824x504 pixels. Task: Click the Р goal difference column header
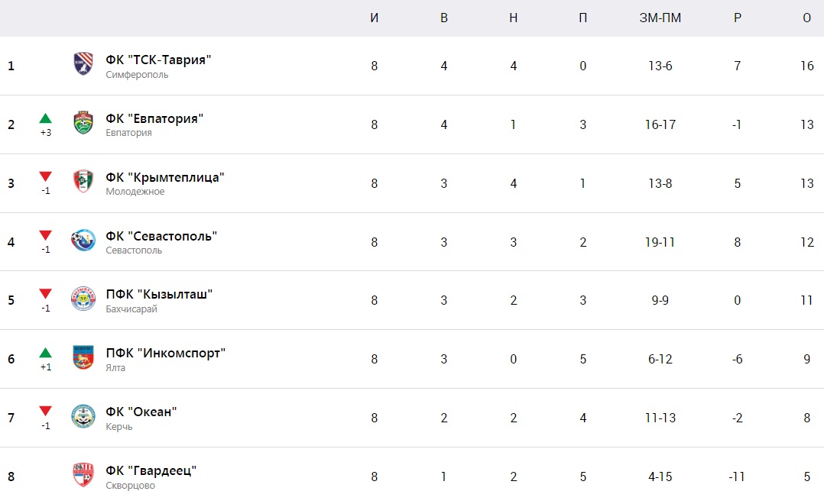tap(738, 18)
